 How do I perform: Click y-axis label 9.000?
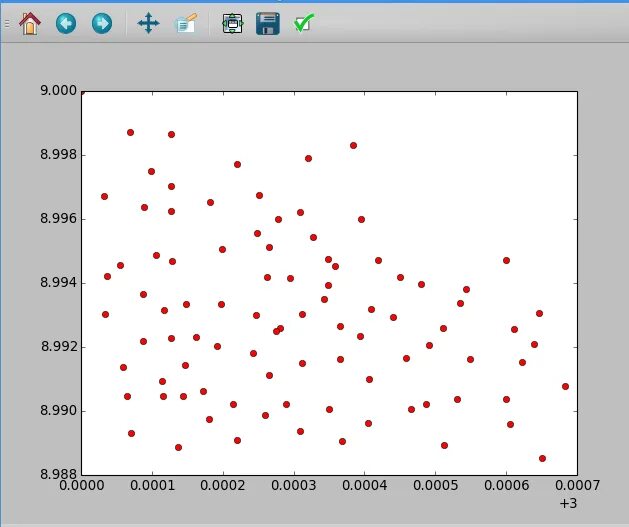59,91
